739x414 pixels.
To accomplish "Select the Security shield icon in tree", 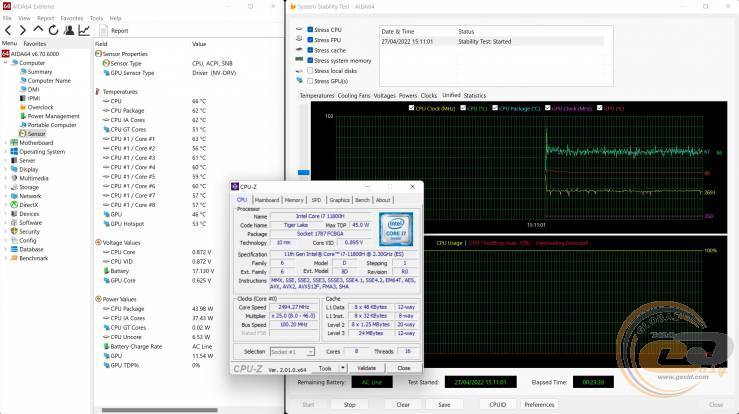I will pyautogui.click(x=14, y=232).
